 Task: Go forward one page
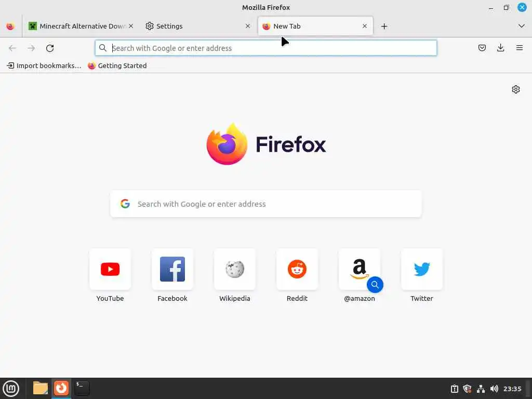[31, 48]
